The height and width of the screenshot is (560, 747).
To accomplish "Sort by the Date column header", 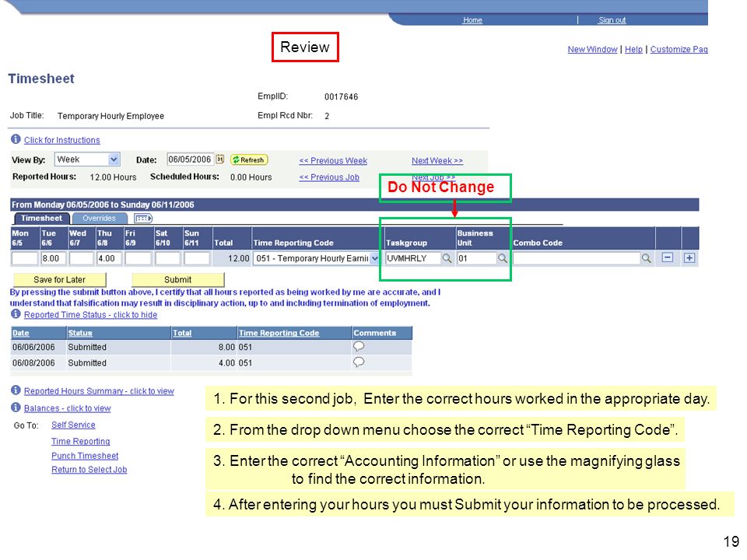I will (x=20, y=333).
